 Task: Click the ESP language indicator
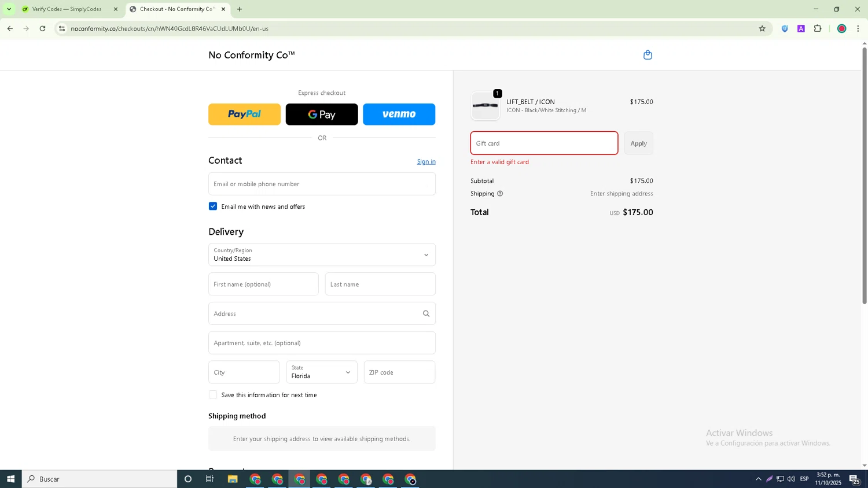click(x=804, y=479)
